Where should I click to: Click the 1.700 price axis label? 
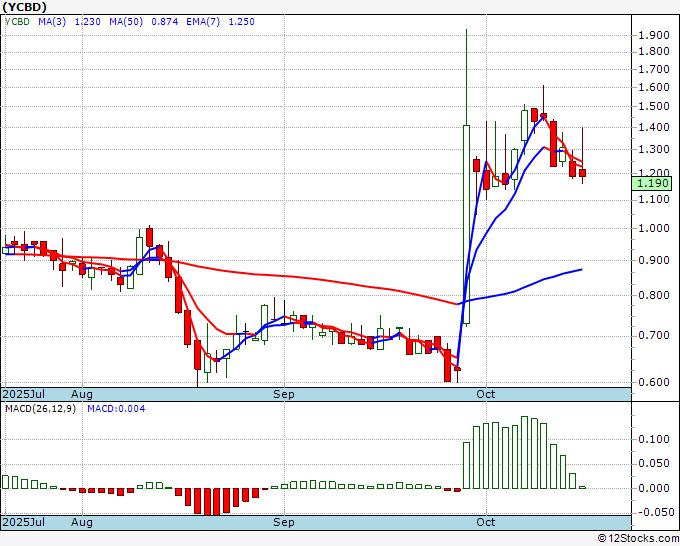tap(654, 69)
